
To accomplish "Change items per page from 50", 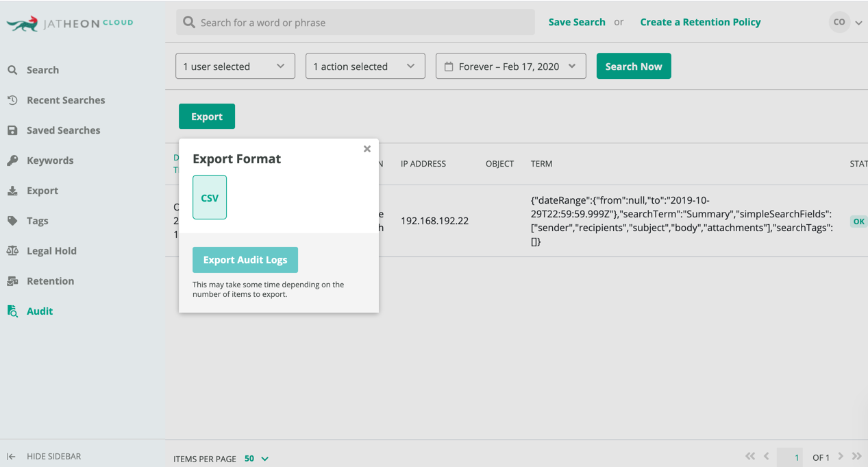I will (256, 459).
